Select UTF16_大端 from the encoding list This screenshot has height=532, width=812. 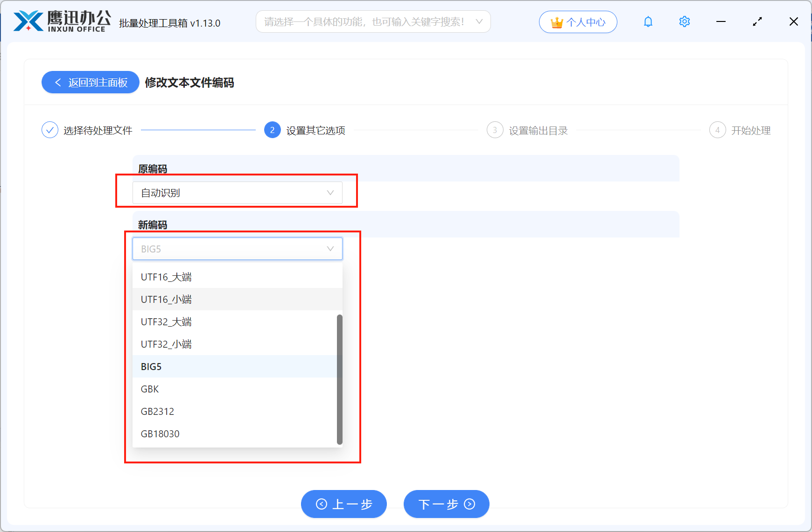pyautogui.click(x=166, y=276)
